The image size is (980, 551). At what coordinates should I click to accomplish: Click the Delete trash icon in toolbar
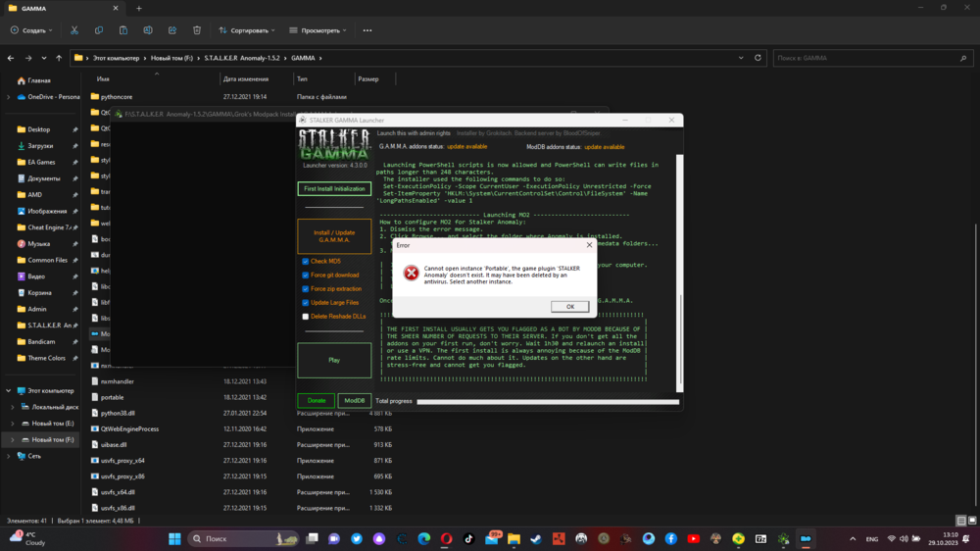197,30
